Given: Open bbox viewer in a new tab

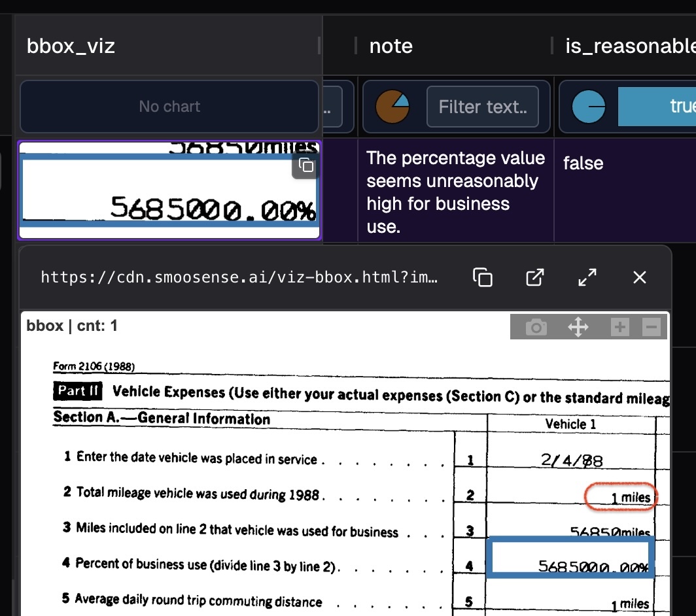Looking at the screenshot, I should 535,277.
